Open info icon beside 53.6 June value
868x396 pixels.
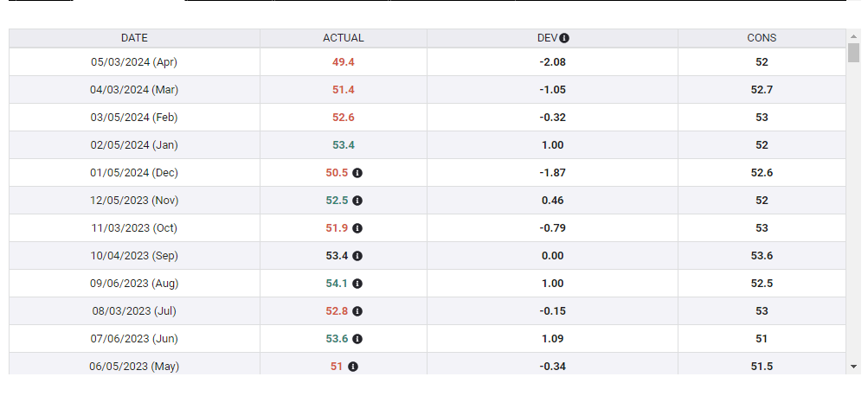[x=357, y=339]
